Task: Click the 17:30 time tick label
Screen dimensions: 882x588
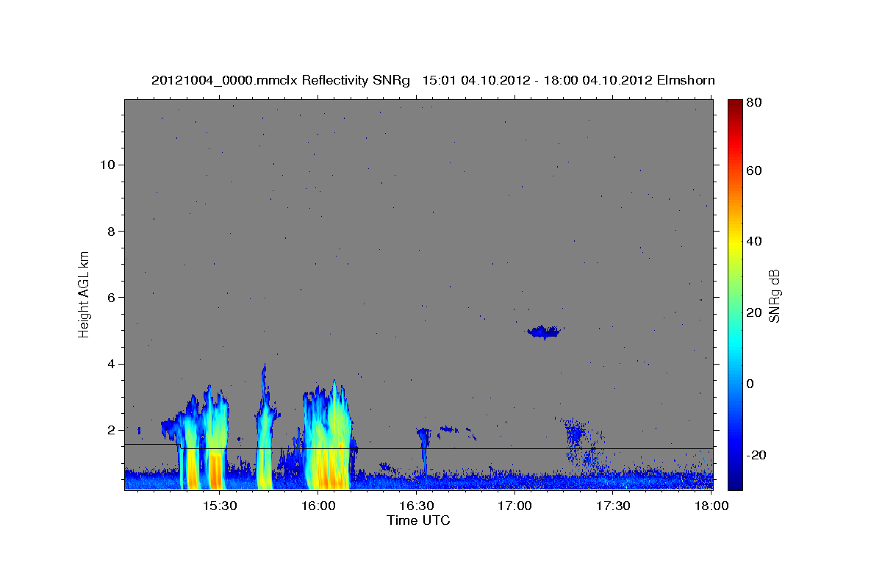Action: point(613,506)
